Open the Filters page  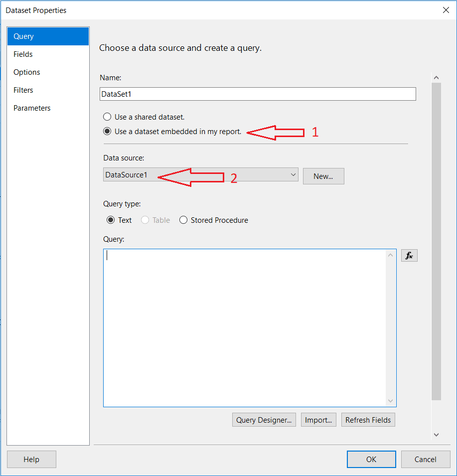click(48, 90)
